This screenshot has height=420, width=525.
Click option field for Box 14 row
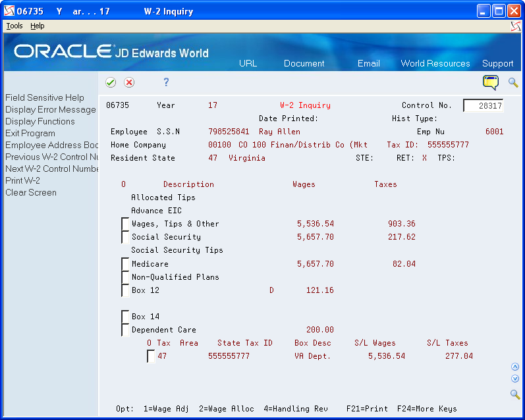(x=125, y=317)
